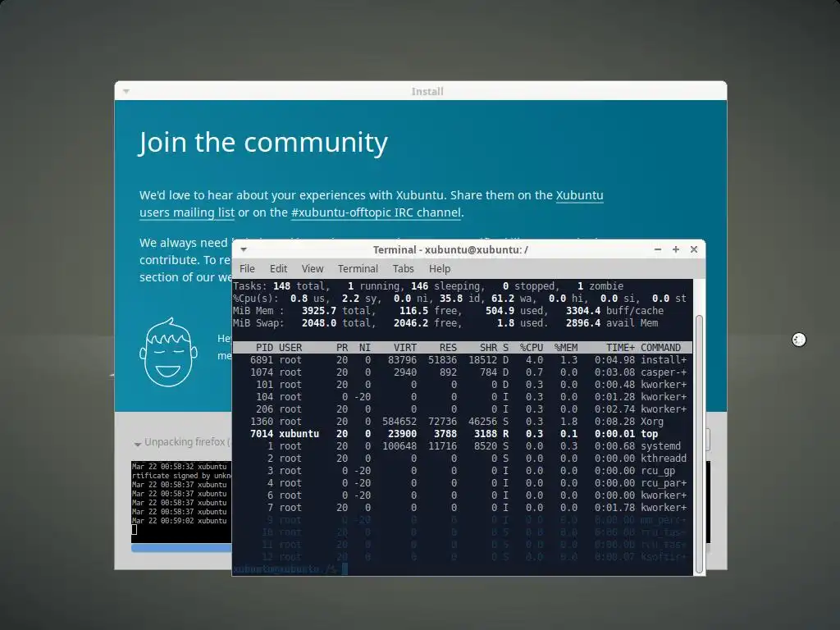Open the File menu in Terminal
This screenshot has width=840, height=630.
pos(247,268)
